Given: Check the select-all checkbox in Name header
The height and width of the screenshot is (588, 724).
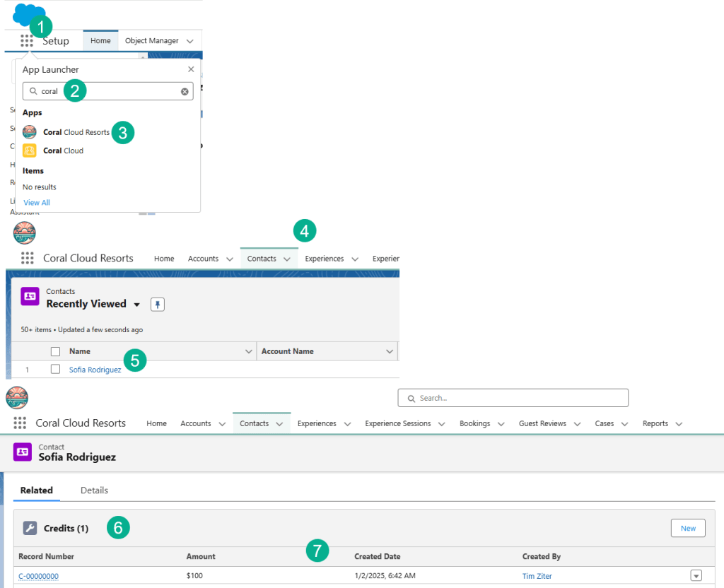Looking at the screenshot, I should point(55,351).
